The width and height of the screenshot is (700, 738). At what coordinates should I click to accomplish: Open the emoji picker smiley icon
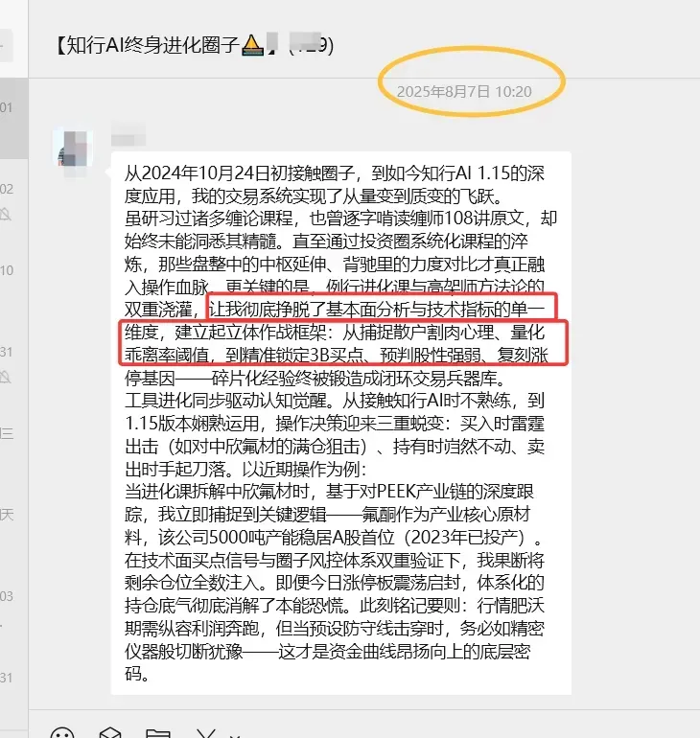(62, 734)
